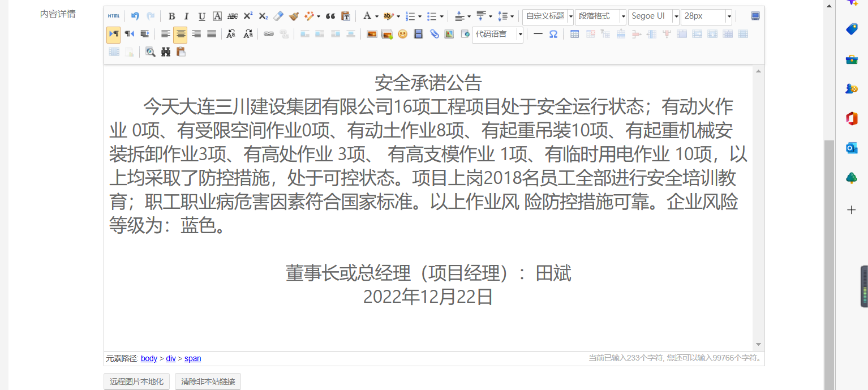Open the Segoe UI font dropdown
The image size is (868, 390).
654,16
